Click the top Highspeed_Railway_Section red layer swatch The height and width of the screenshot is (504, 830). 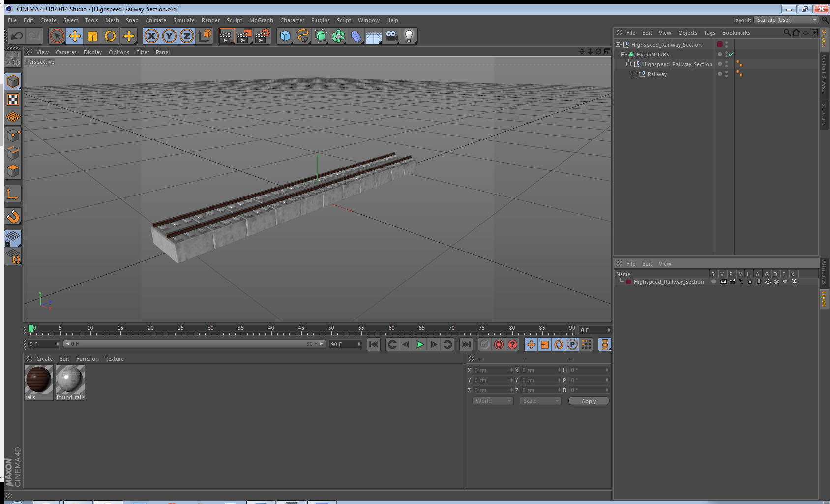(720, 44)
